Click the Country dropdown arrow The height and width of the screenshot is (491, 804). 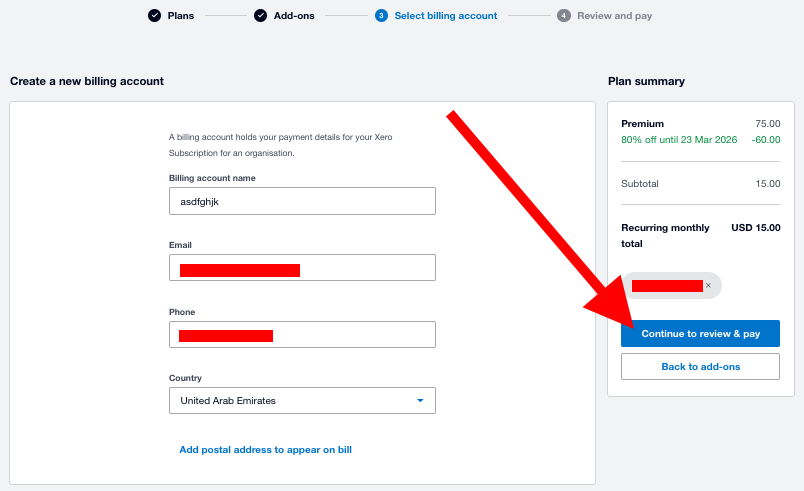(x=420, y=401)
